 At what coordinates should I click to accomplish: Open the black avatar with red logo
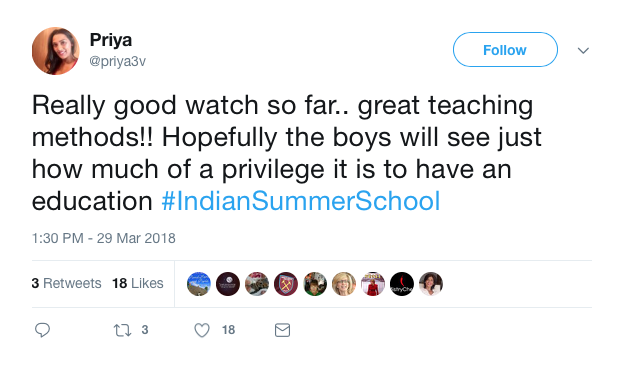tap(402, 284)
